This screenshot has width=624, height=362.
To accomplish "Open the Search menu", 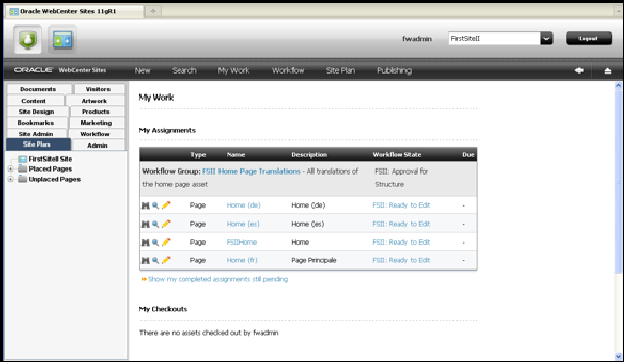I will coord(184,70).
